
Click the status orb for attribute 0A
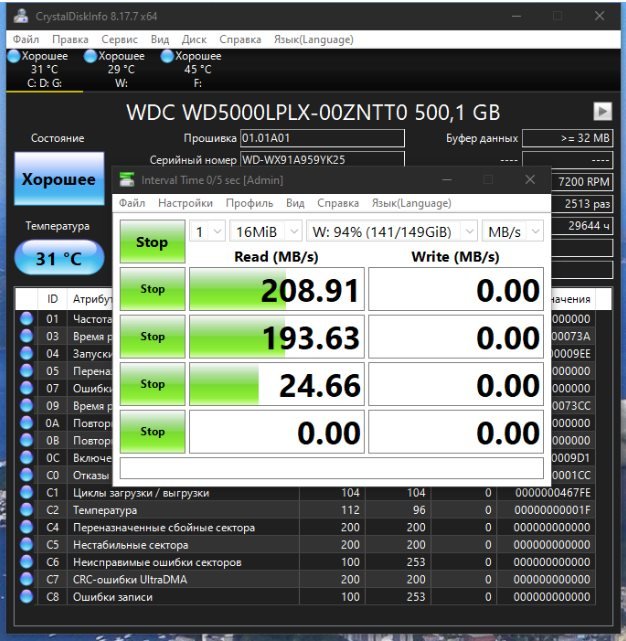point(27,423)
